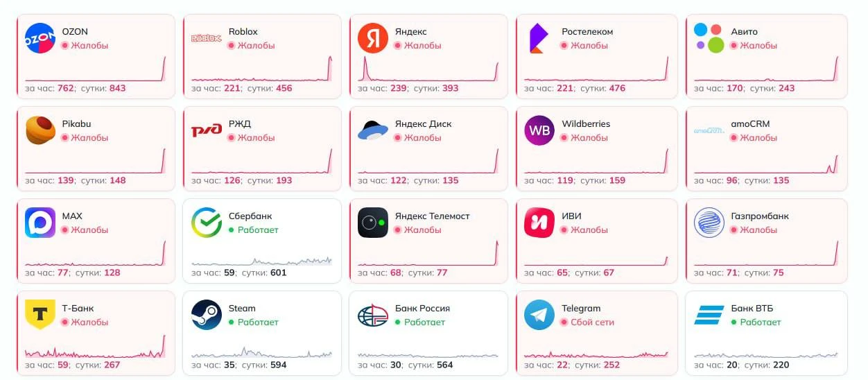
Task: Open the Авито colored dots logo
Action: pos(709,38)
